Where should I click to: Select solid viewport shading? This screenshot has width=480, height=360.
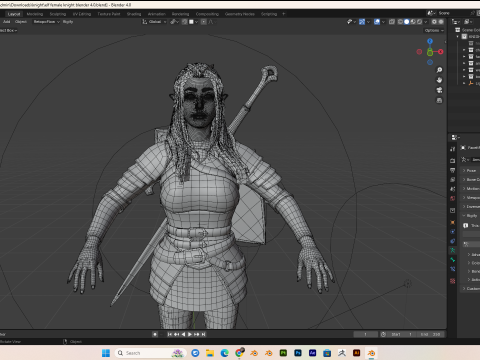407,22
